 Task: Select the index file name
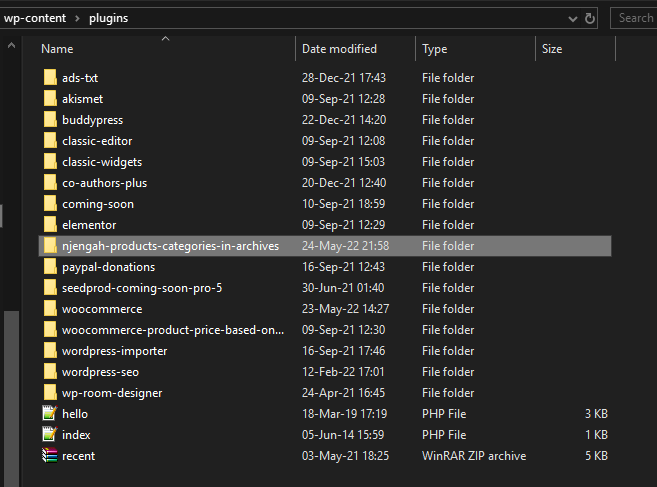76,435
